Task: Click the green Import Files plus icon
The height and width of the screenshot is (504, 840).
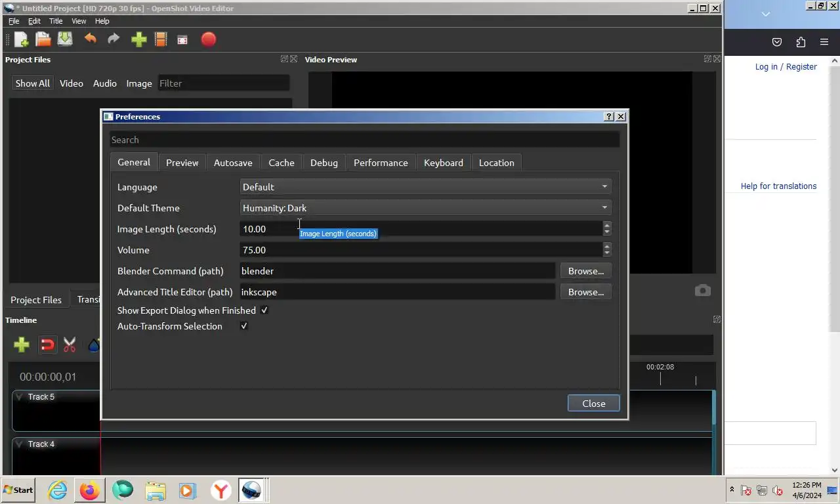Action: (138, 39)
